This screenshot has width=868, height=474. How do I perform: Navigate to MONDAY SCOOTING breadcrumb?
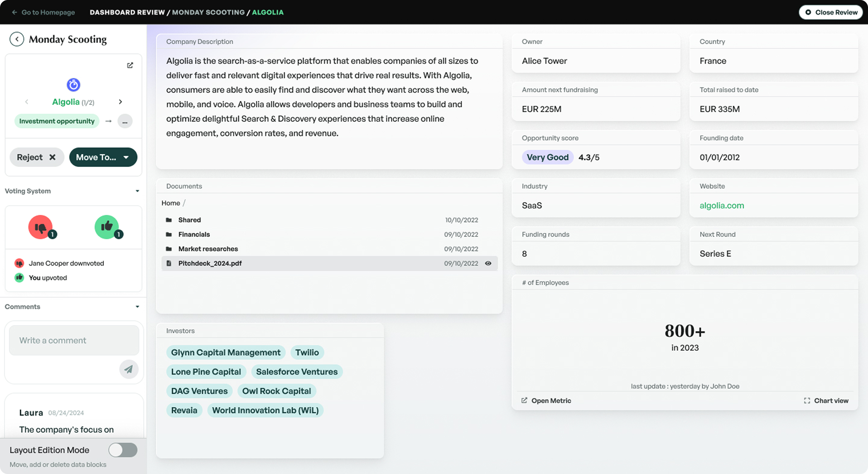coord(209,12)
